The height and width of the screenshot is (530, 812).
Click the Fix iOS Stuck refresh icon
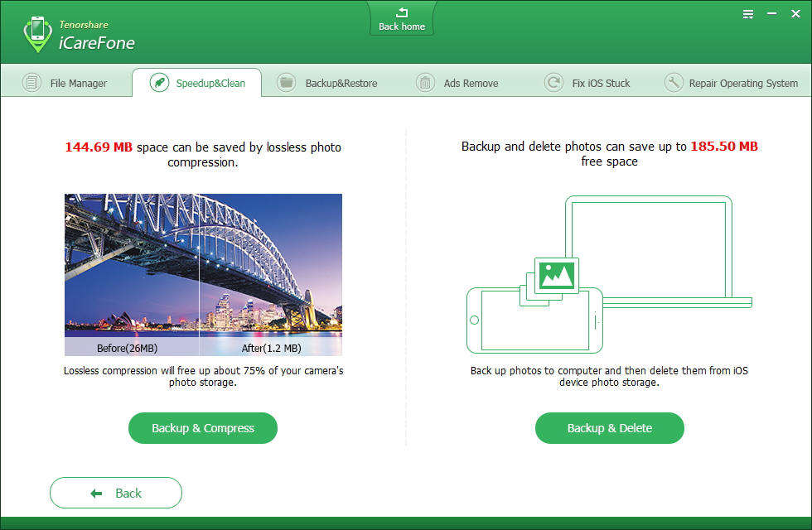click(x=553, y=83)
